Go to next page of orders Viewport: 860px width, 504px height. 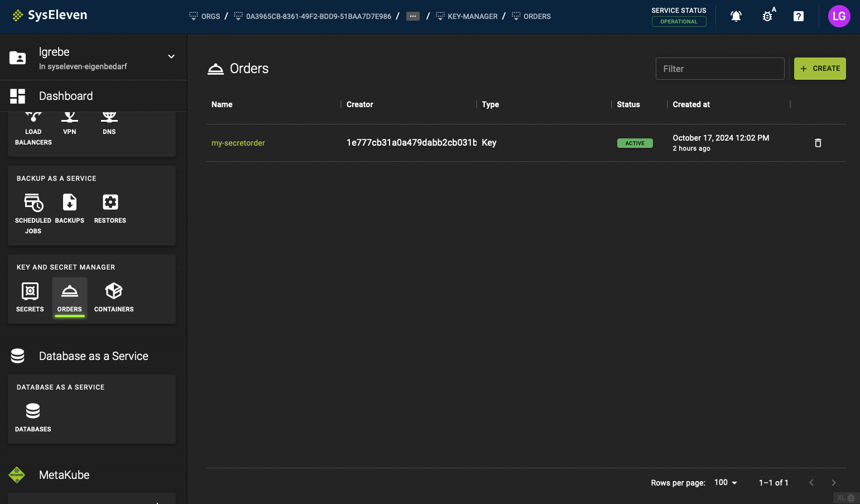834,483
